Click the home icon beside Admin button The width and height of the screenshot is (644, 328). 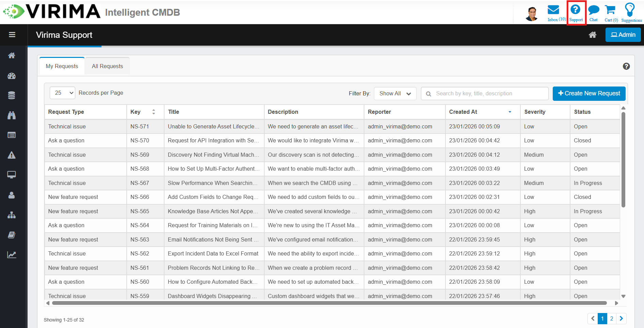[593, 35]
